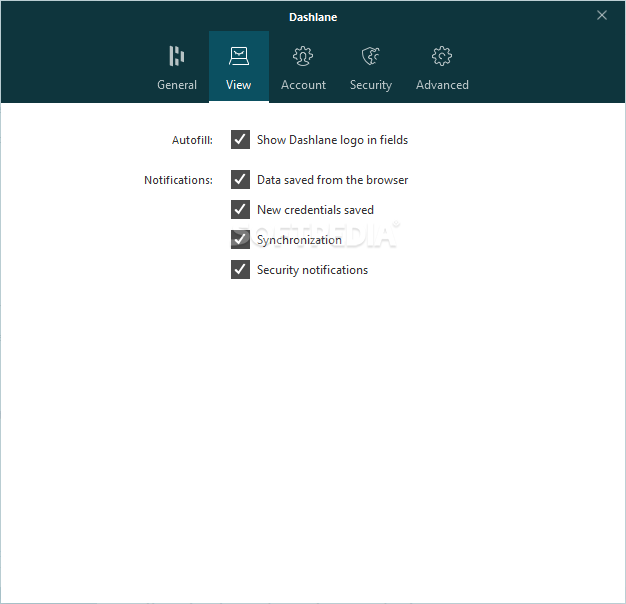Select the View tab label
The width and height of the screenshot is (626, 604).
[238, 85]
